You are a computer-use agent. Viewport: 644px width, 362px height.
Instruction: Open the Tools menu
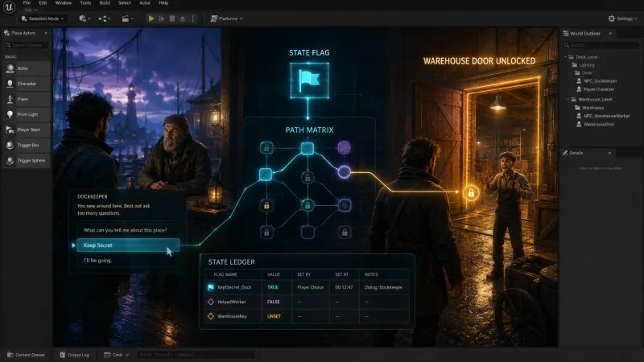[x=85, y=3]
